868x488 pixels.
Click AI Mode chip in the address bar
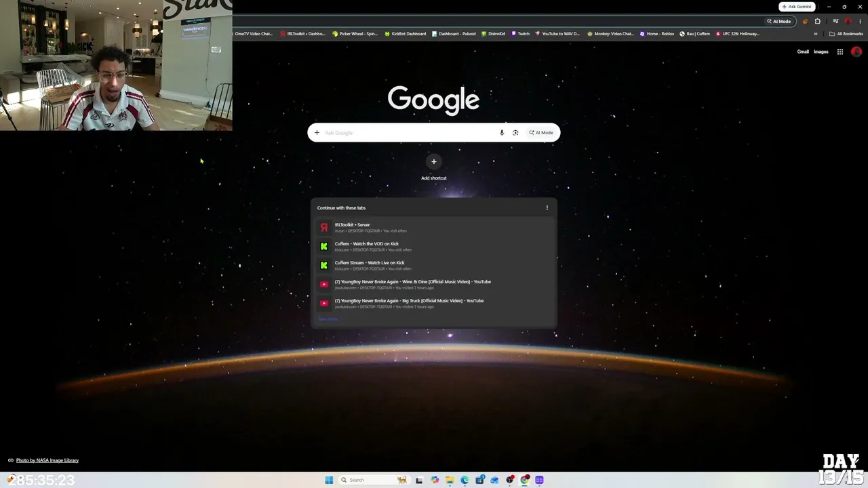click(778, 21)
